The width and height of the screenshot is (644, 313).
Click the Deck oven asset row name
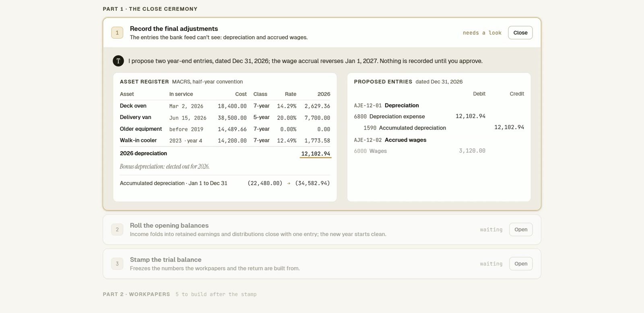pos(133,106)
